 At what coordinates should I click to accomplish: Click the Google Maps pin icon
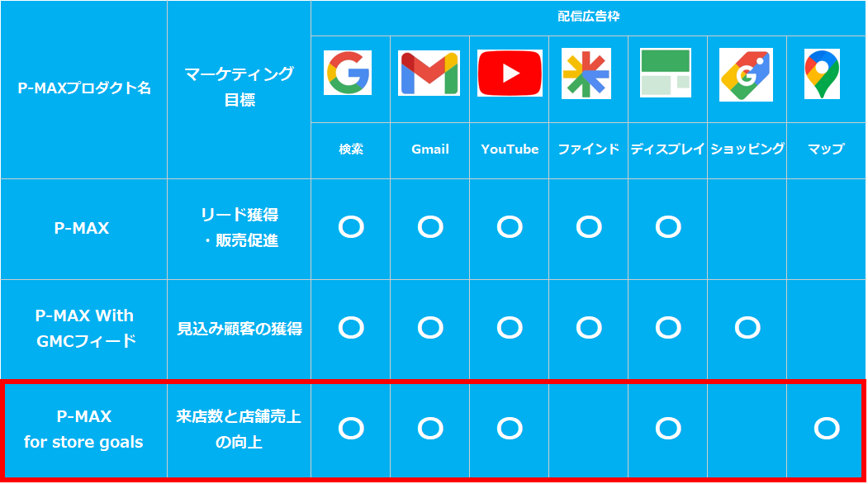(x=822, y=73)
